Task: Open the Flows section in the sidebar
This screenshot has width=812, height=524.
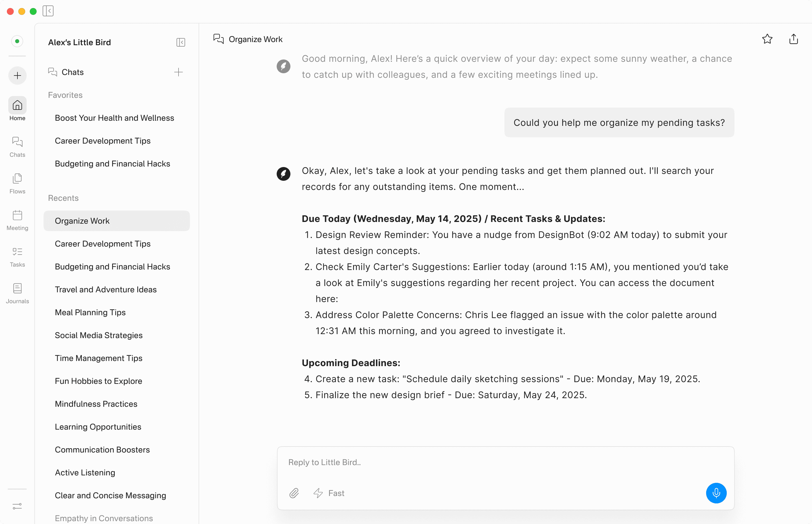Action: pos(17,183)
